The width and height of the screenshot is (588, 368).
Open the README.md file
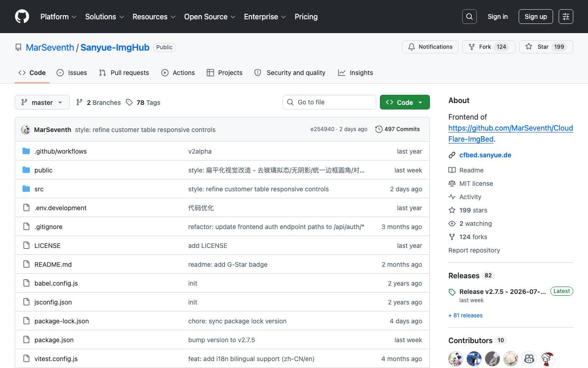(53, 264)
